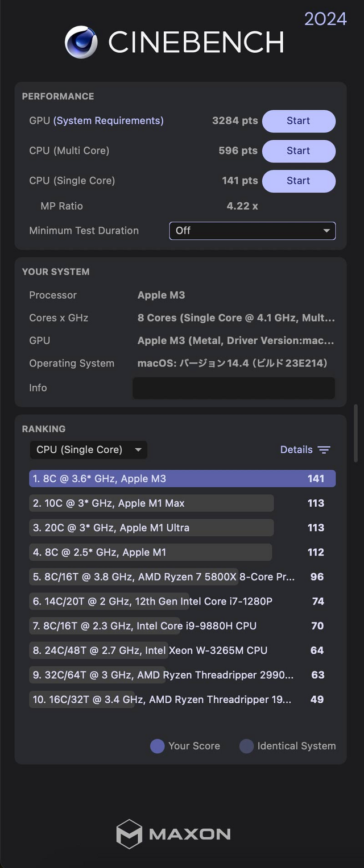Click the RANKING section heading

pos(44,429)
